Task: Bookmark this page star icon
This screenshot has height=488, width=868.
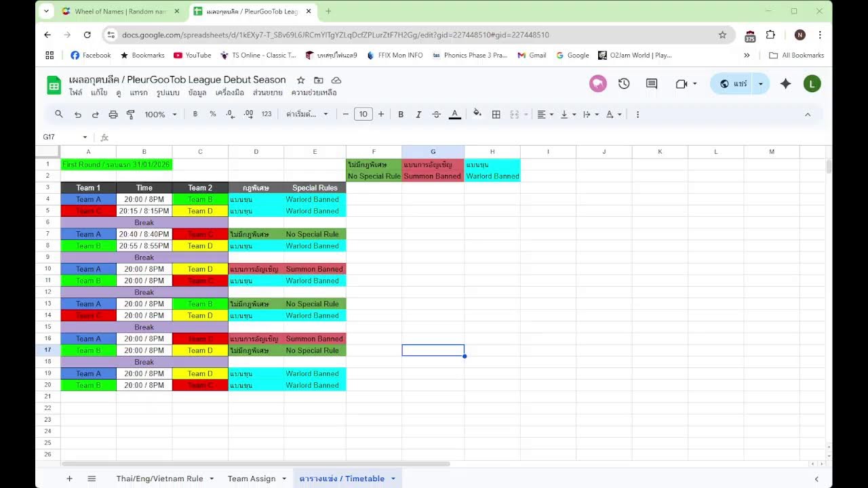Action: click(x=722, y=35)
